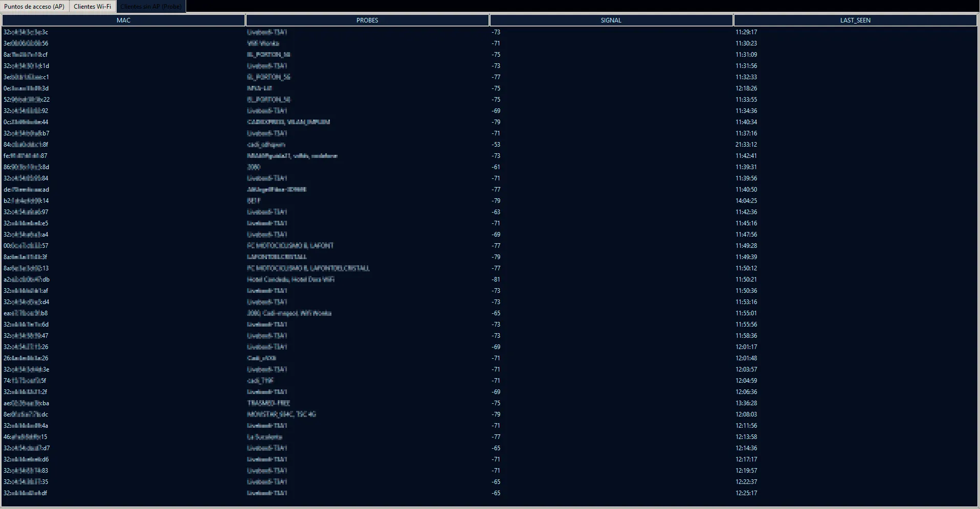Viewport: 980px width, 509px height.
Task: Click the signal value -63 cell
Action: pos(496,212)
